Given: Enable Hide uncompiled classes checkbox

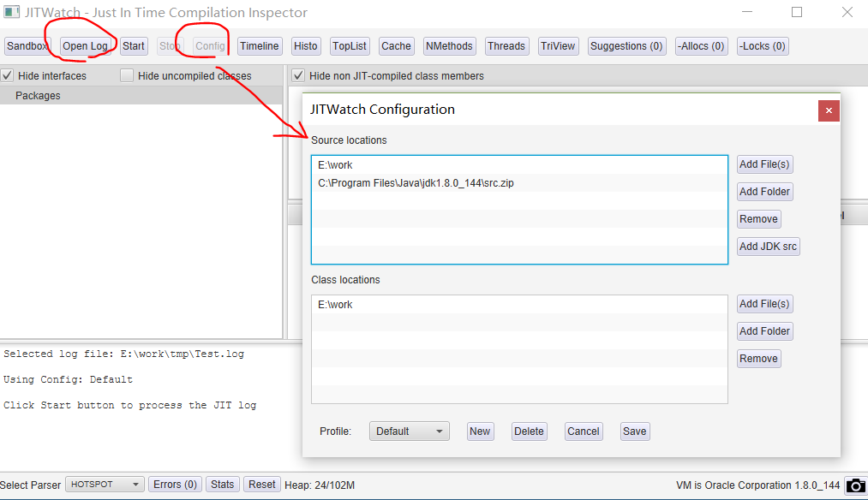Looking at the screenshot, I should point(127,76).
